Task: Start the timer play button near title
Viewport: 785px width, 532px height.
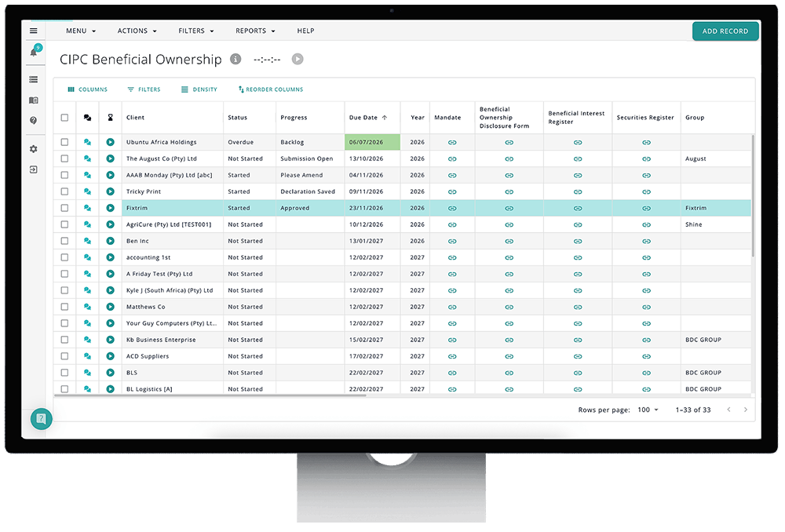Action: [298, 59]
